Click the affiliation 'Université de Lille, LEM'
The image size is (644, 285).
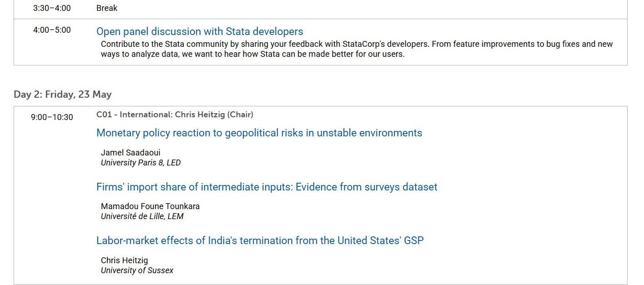(142, 216)
